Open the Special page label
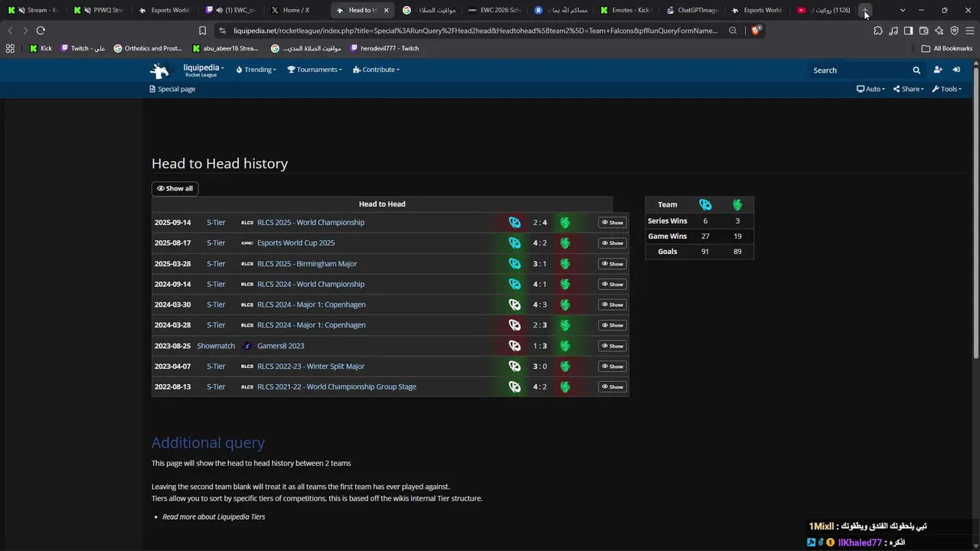The image size is (980, 551). tap(172, 89)
